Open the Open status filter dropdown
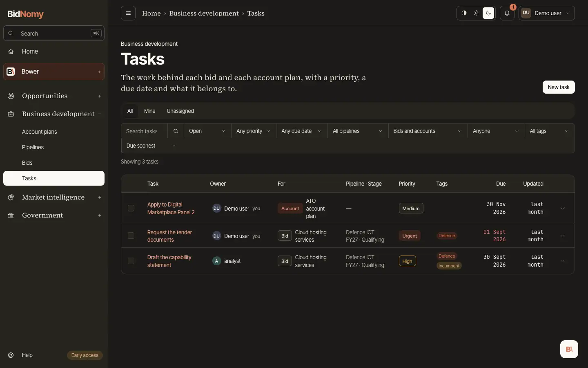This screenshot has height=368, width=588. click(207, 131)
